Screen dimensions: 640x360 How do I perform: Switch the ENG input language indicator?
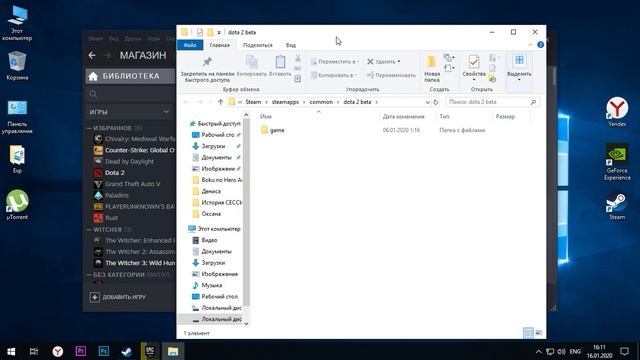(x=575, y=351)
